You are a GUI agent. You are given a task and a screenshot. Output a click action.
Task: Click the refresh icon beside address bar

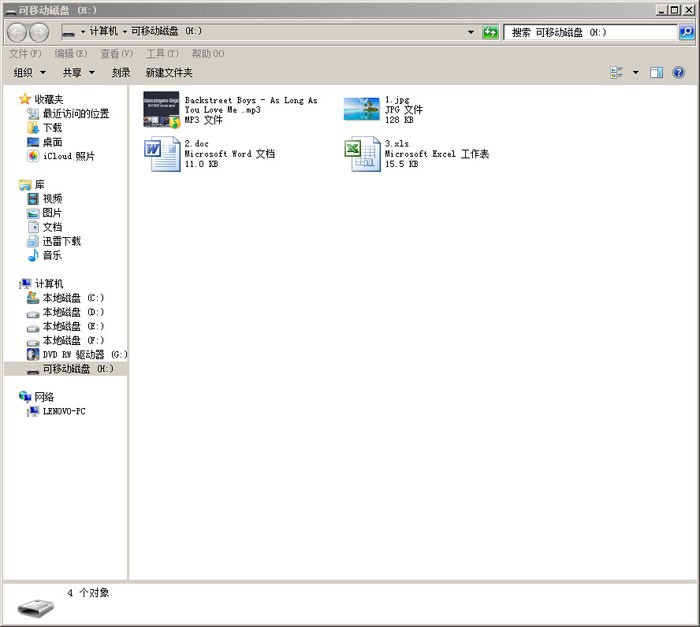pyautogui.click(x=490, y=32)
